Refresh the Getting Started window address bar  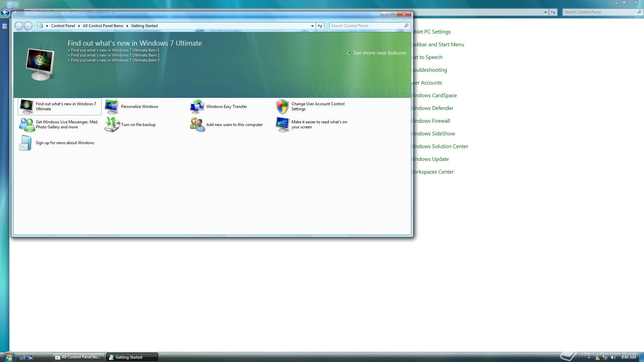(320, 26)
